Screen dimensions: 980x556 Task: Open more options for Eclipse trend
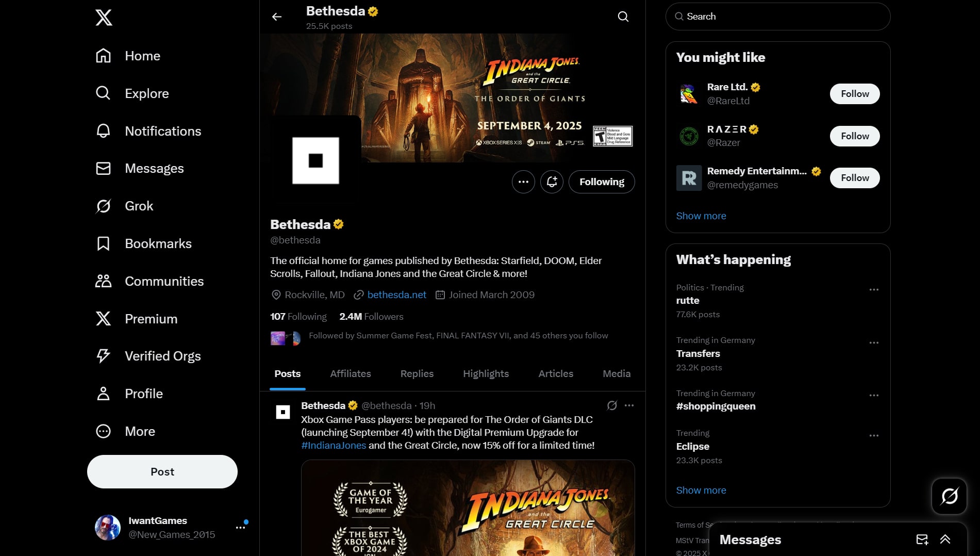[x=874, y=436]
